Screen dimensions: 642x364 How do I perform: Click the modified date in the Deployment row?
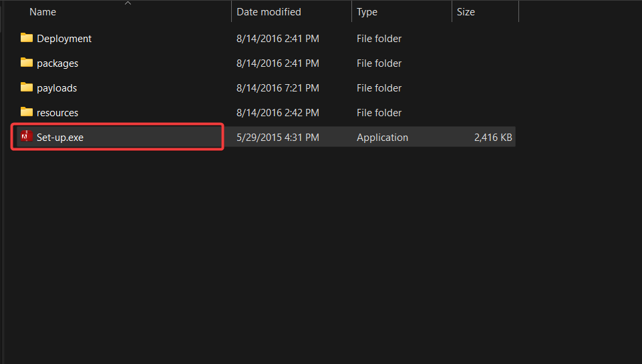tap(278, 39)
